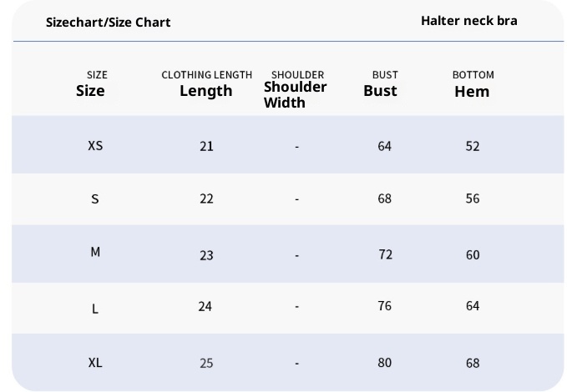Click the length value 25 for XL
The height and width of the screenshot is (392, 567).
pyautogui.click(x=206, y=363)
